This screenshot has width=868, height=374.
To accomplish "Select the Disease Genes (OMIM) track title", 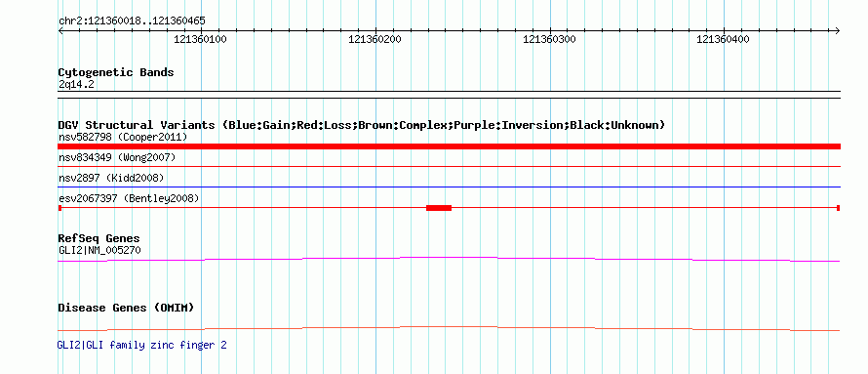I will tap(126, 308).
